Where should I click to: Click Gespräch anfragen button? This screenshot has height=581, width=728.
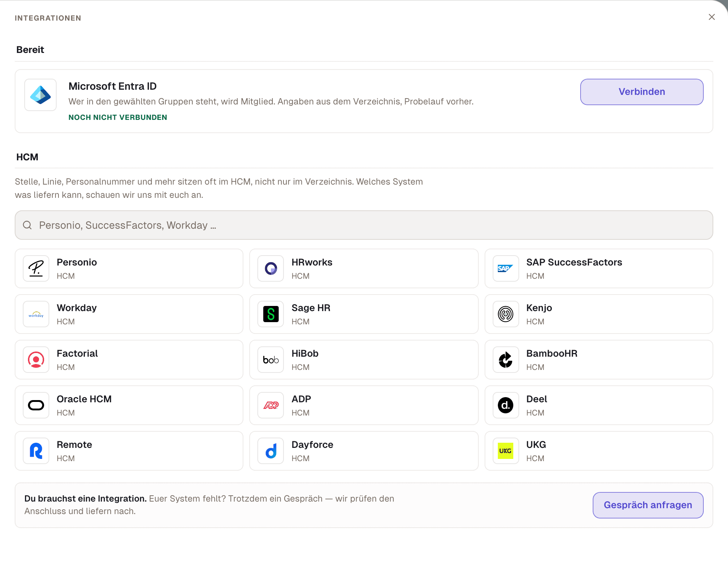click(648, 505)
